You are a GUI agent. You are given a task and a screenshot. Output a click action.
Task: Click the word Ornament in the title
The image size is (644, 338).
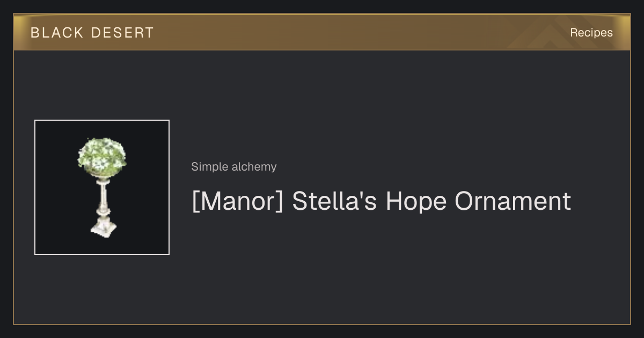pos(513,201)
